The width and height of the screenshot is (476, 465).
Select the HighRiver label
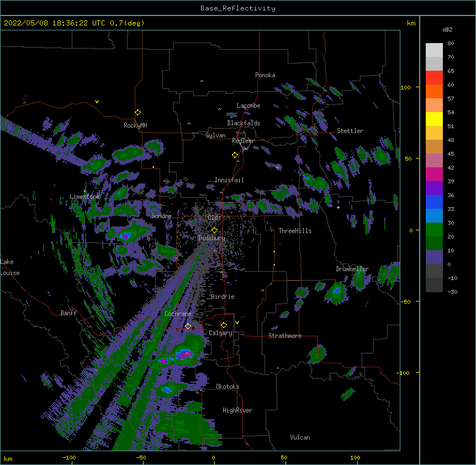237,410
